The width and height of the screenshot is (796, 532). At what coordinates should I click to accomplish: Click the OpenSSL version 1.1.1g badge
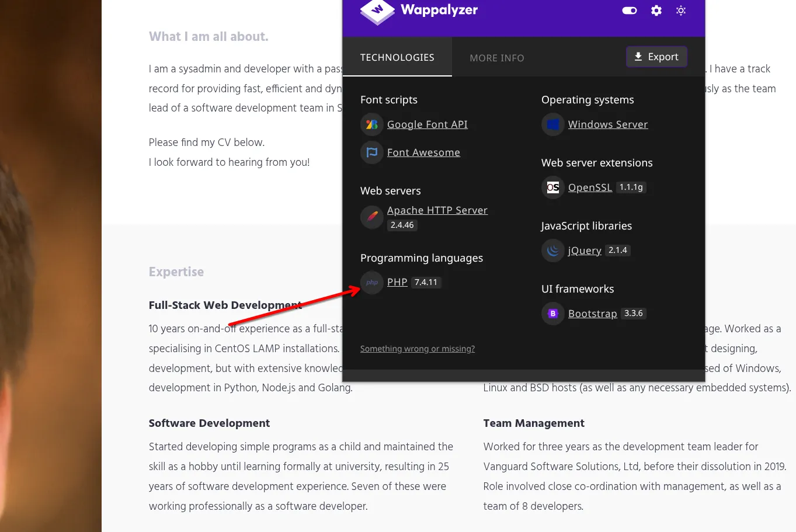631,187
